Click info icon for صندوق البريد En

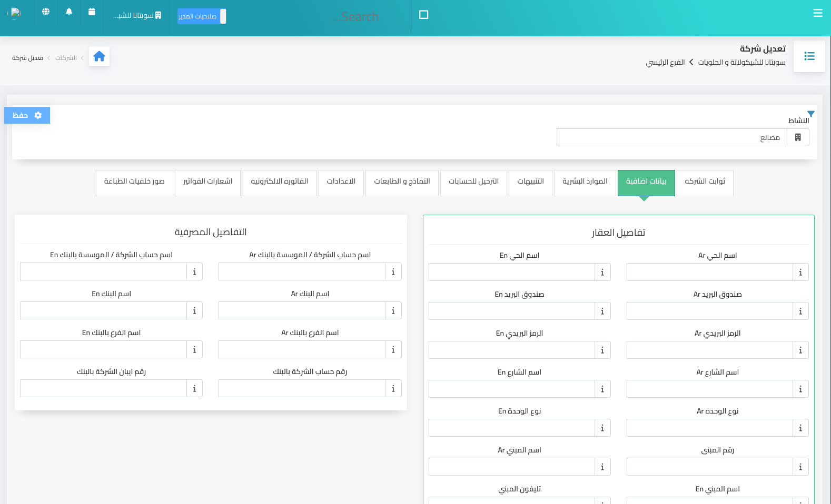pos(602,311)
